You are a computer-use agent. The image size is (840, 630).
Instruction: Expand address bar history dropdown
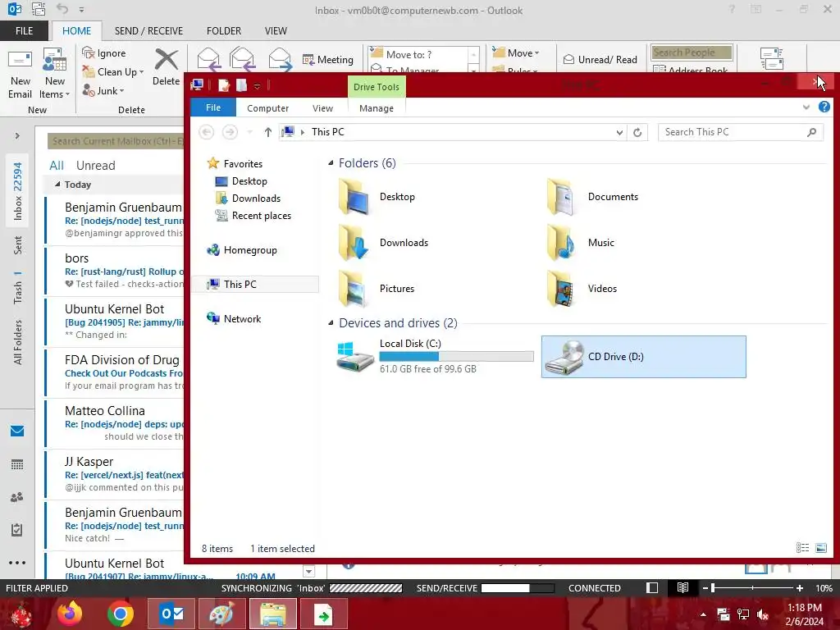click(x=619, y=132)
